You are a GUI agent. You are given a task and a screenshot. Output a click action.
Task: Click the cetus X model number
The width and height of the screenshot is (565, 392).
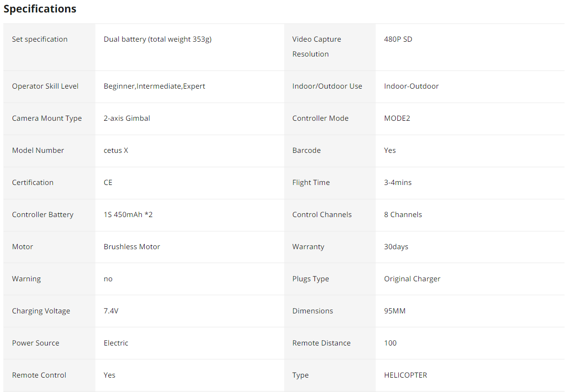pyautogui.click(x=115, y=150)
